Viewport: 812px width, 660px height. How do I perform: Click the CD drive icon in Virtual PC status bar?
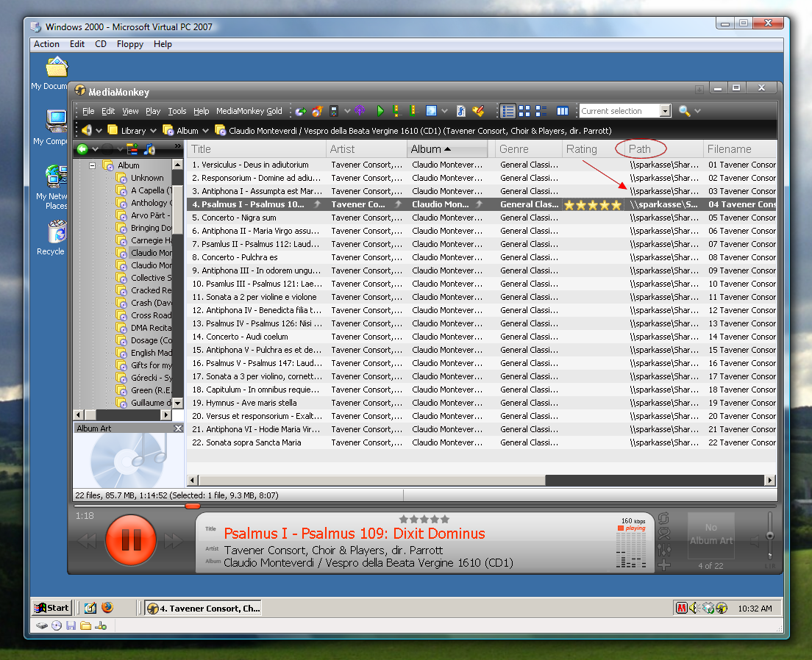(x=57, y=625)
